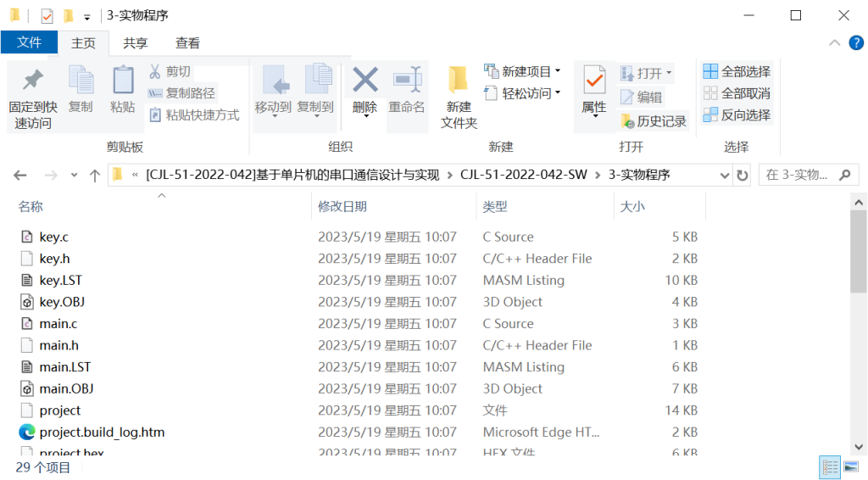Open the Easy Access (轻松访问) dropdown
Image resolution: width=868 pixels, height=480 pixels.
(x=557, y=93)
